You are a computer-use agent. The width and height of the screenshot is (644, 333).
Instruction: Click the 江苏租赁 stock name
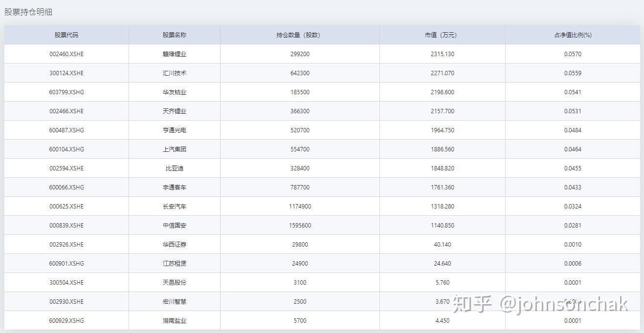[x=174, y=263]
